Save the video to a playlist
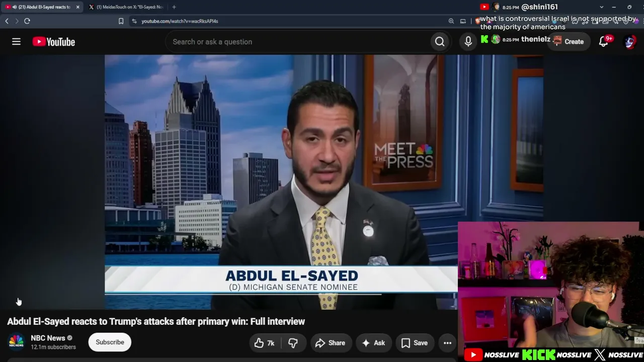The height and width of the screenshot is (362, 644). click(x=415, y=343)
